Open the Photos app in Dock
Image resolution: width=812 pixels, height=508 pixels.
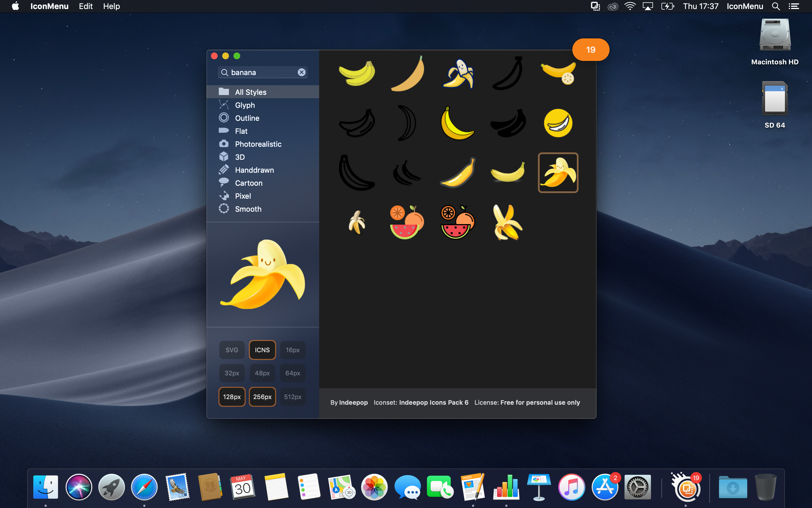pos(374,487)
